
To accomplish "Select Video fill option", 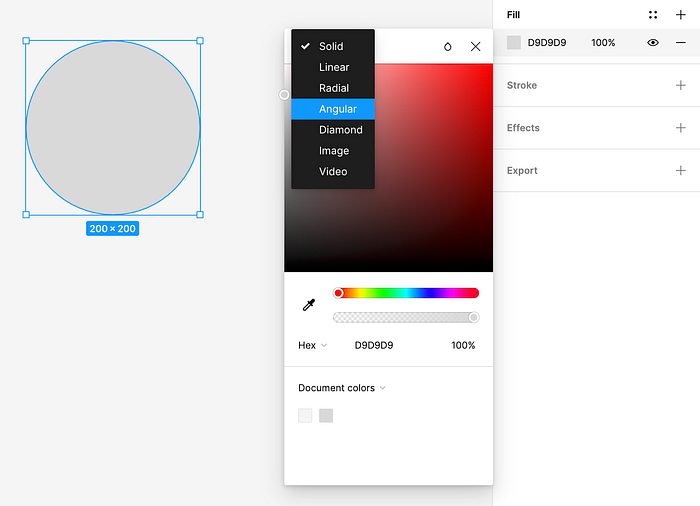I will (333, 171).
